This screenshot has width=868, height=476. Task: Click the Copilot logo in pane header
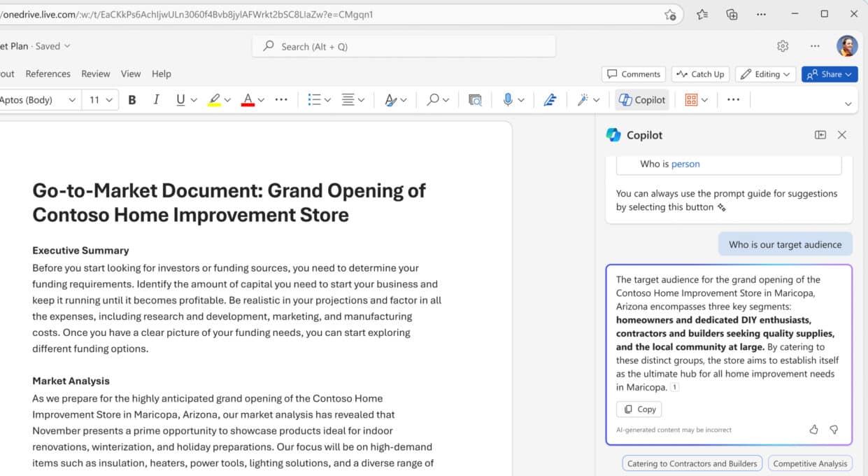[x=613, y=135]
